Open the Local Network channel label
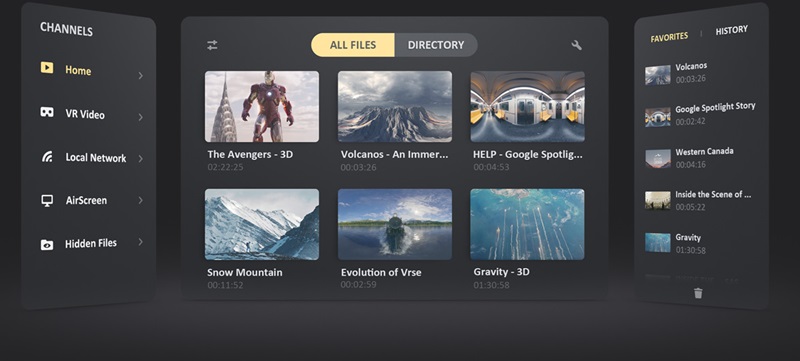 pyautogui.click(x=95, y=158)
